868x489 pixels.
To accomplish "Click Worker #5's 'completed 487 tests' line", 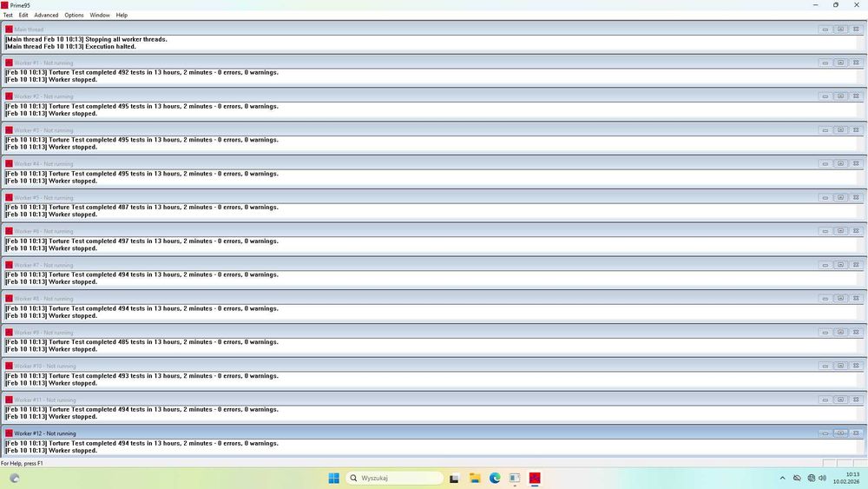I will pos(141,207).
